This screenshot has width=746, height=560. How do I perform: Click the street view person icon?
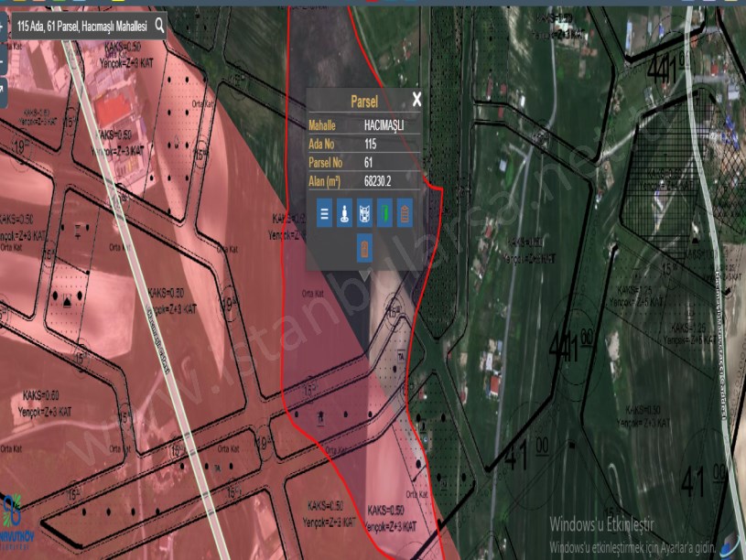344,214
